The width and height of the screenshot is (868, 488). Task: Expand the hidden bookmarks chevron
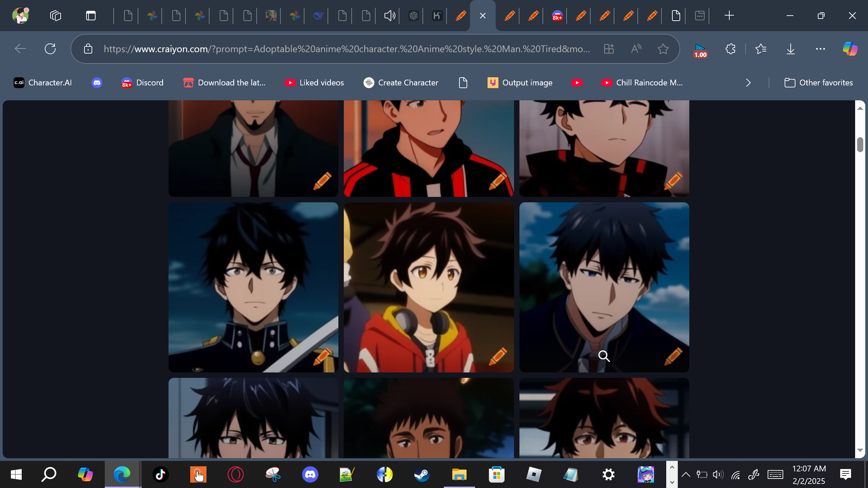(x=748, y=83)
